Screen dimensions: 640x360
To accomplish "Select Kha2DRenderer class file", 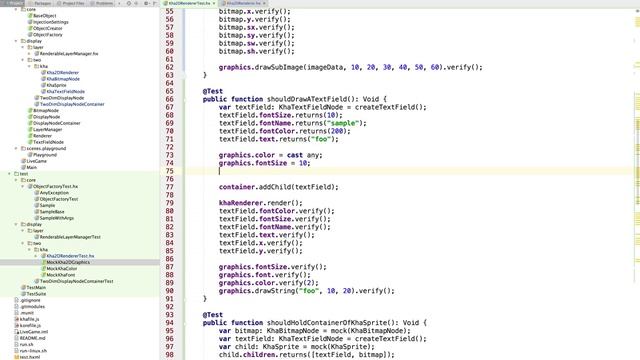I will tap(60, 73).
